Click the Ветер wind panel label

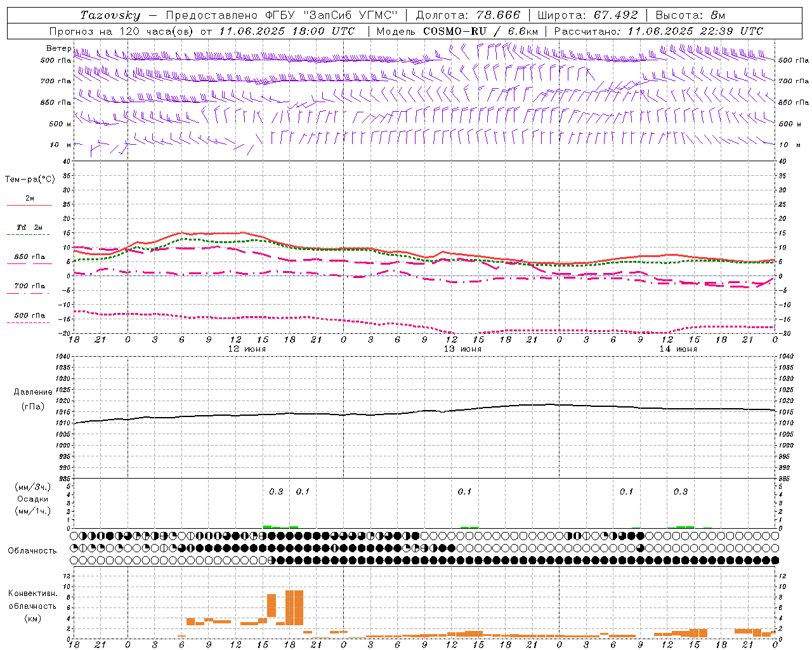[x=59, y=48]
